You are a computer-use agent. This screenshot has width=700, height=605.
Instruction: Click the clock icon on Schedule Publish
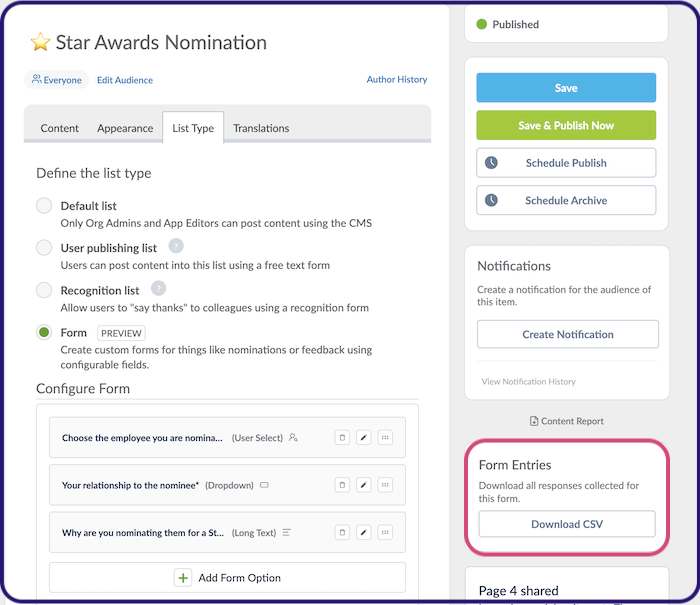tap(491, 163)
